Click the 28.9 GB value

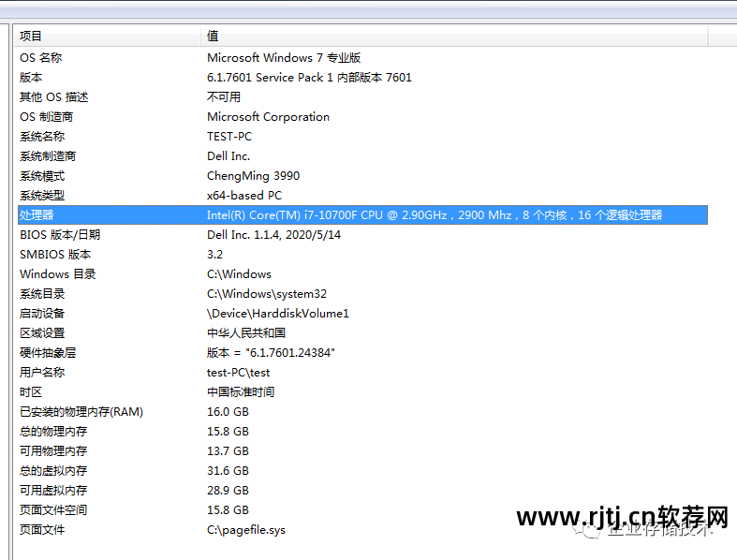tap(228, 491)
